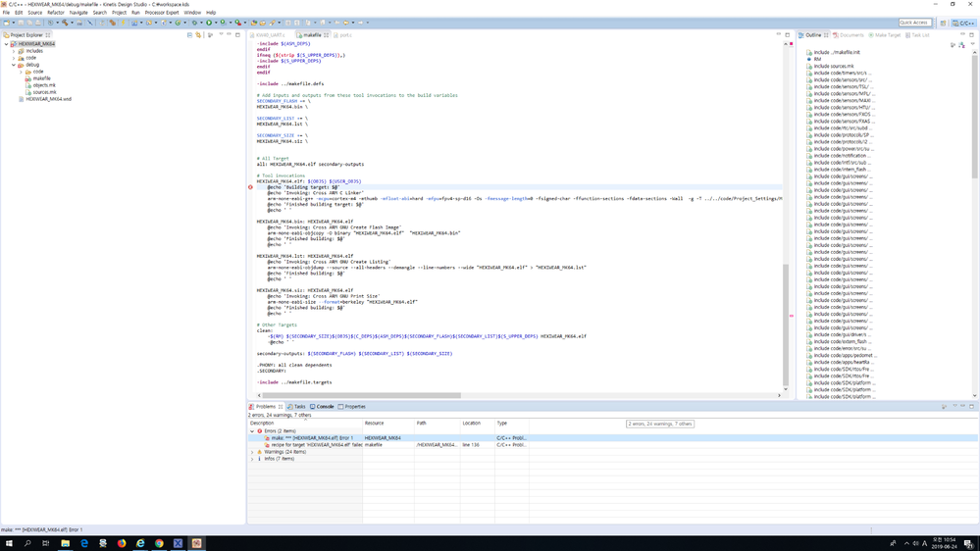The image size is (980, 551).
Task: Click into the Quick Access field
Action: point(914,23)
